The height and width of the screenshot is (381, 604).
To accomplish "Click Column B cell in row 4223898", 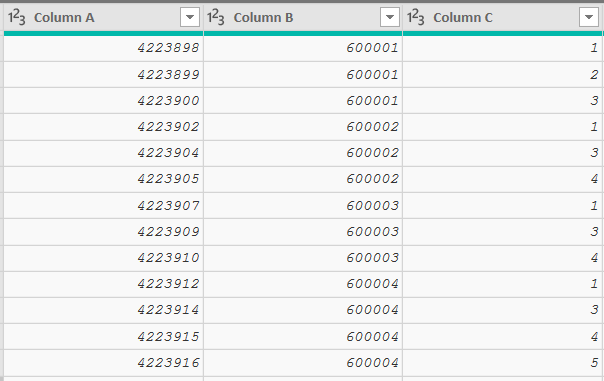I will pyautogui.click(x=303, y=48).
